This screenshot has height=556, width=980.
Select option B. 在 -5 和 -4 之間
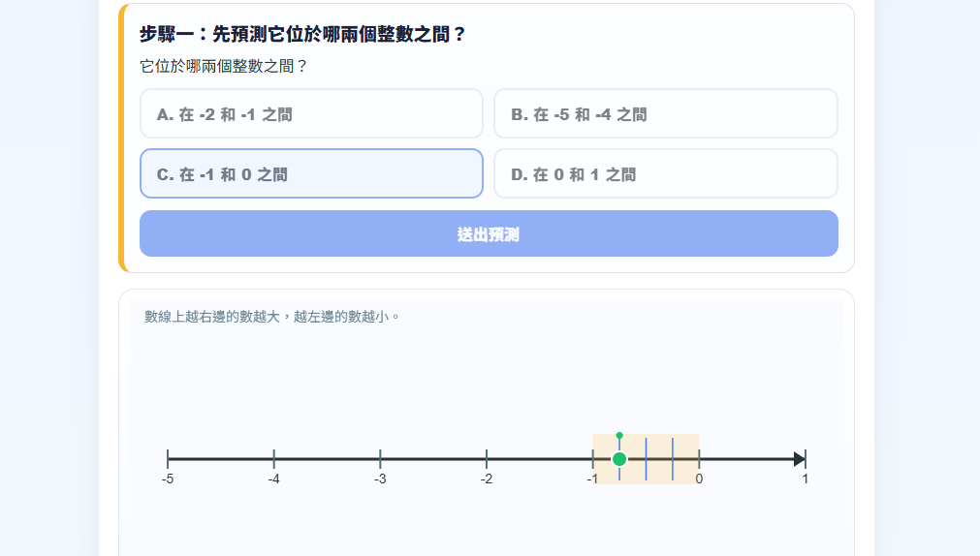click(x=666, y=113)
